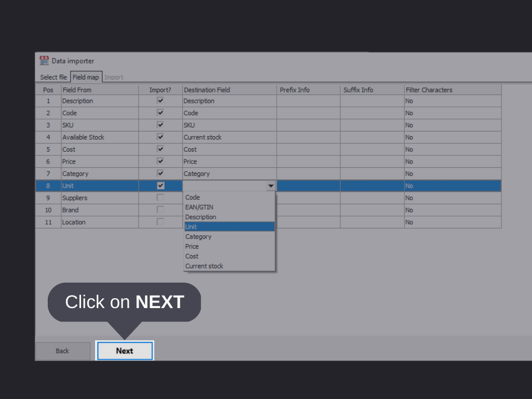Screen dimensions: 532x399
Task: Pick Current stock from the dropdown list
Action: click(x=229, y=266)
